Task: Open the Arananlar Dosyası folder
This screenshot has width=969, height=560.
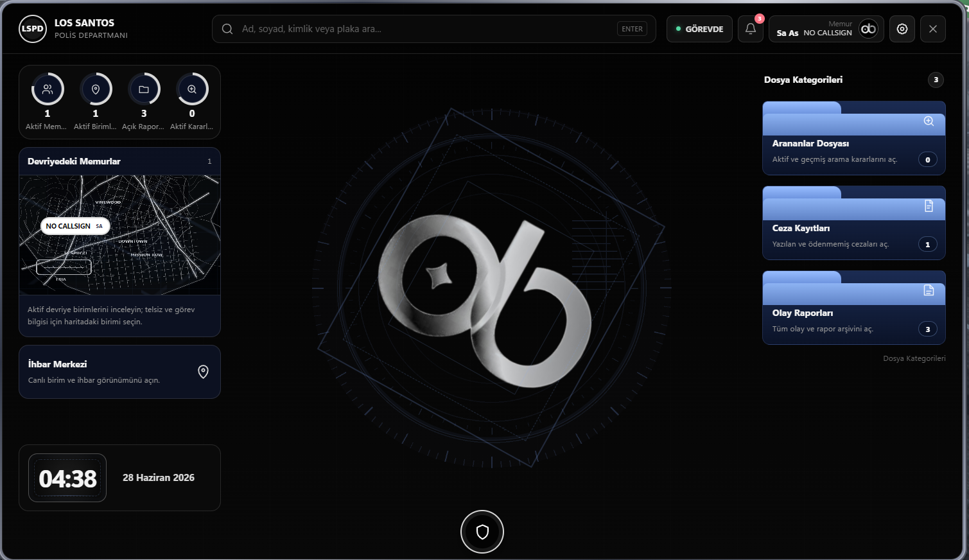Action: click(854, 138)
